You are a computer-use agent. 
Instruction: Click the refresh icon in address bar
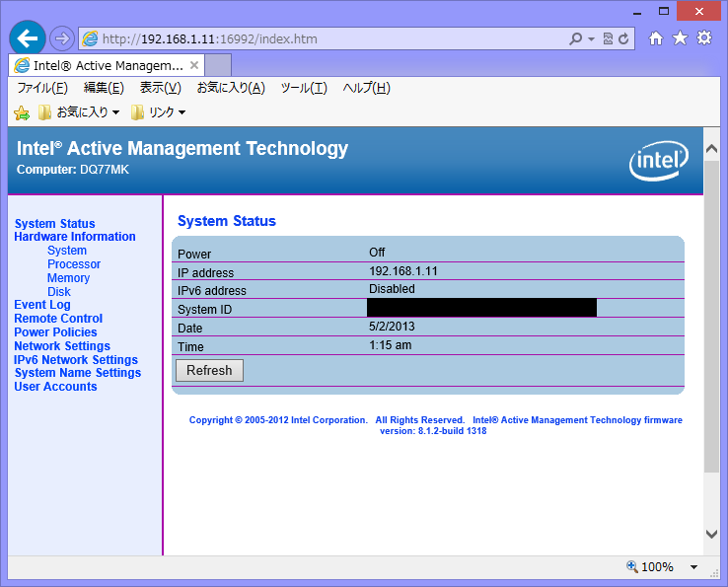[623, 39]
